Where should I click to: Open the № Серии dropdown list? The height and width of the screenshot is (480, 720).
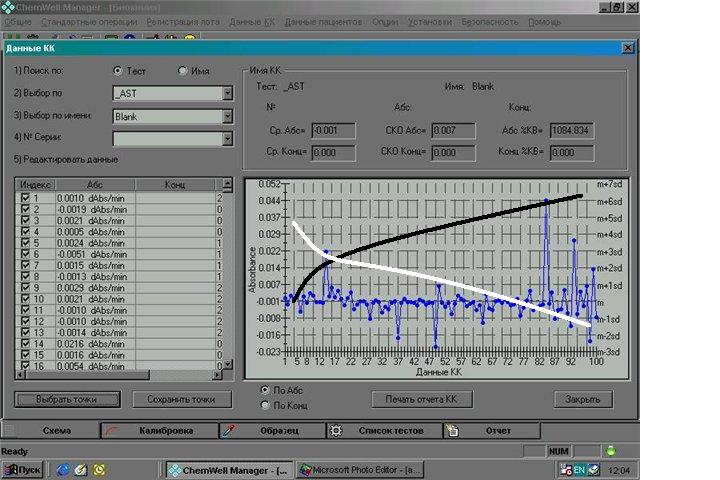227,139
